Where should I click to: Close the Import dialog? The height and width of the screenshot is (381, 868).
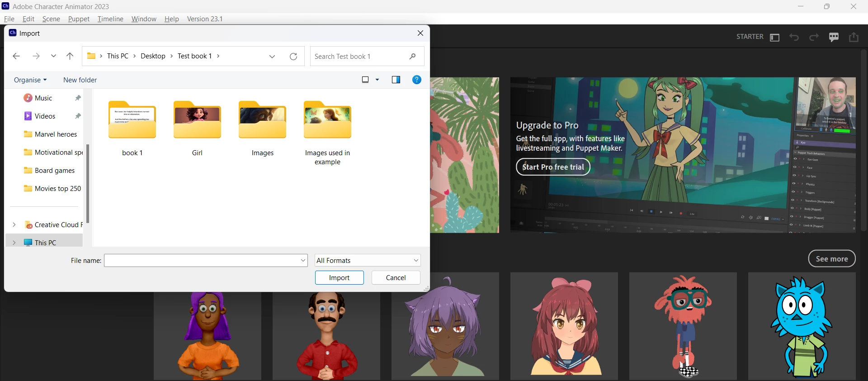[420, 33]
